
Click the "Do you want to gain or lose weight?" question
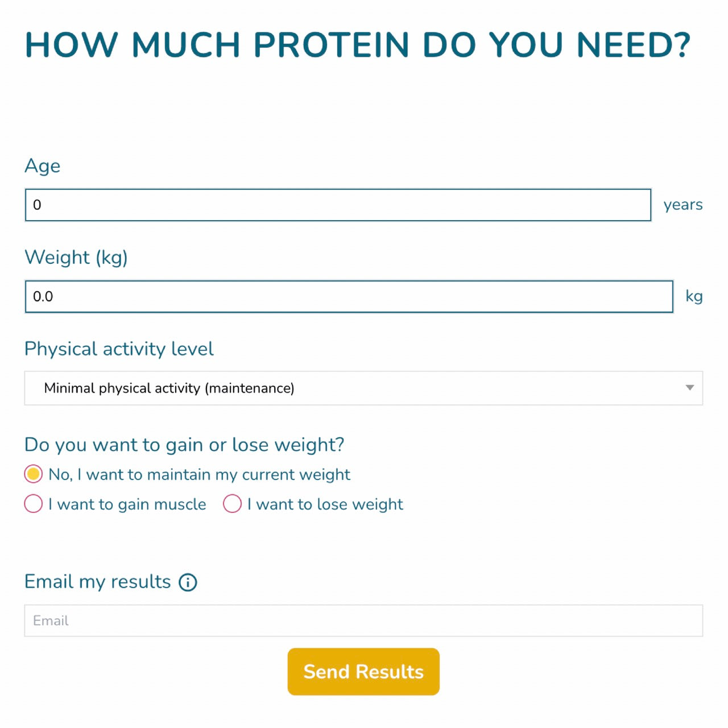click(184, 445)
